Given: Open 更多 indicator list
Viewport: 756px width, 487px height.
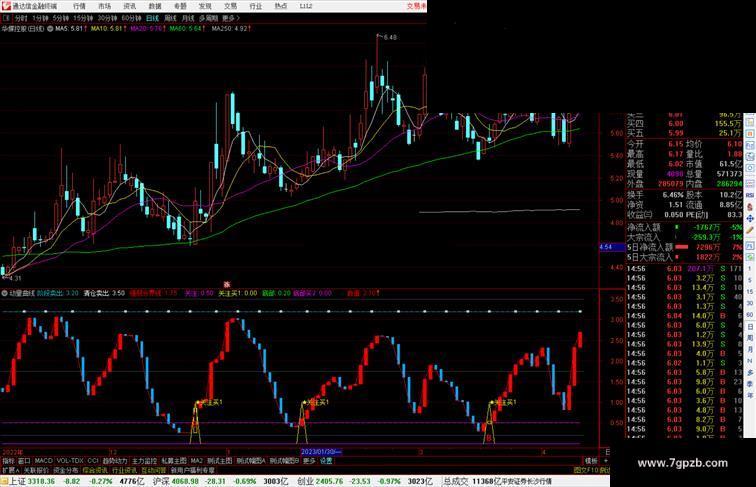Looking at the screenshot, I should 309,460.
